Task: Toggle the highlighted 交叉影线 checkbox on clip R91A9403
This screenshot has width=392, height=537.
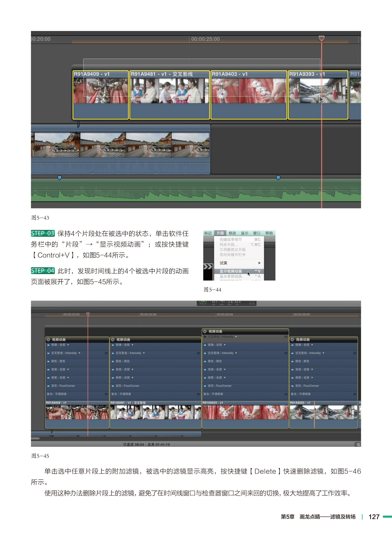Action: click(205, 337)
